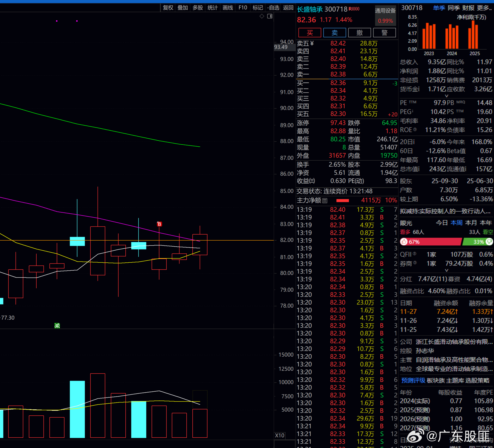Image resolution: width=494 pixels, height=448 pixels.
Task: Open the 选股策略 tab
Action: coord(477,380)
